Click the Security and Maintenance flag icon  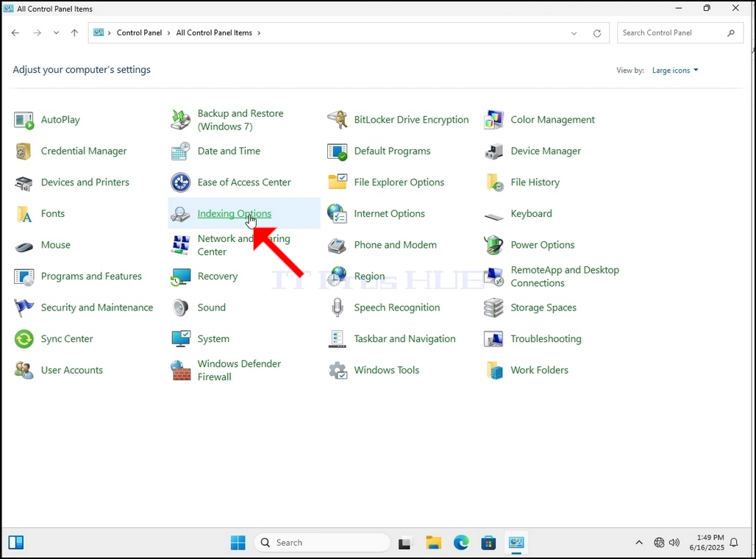point(24,307)
